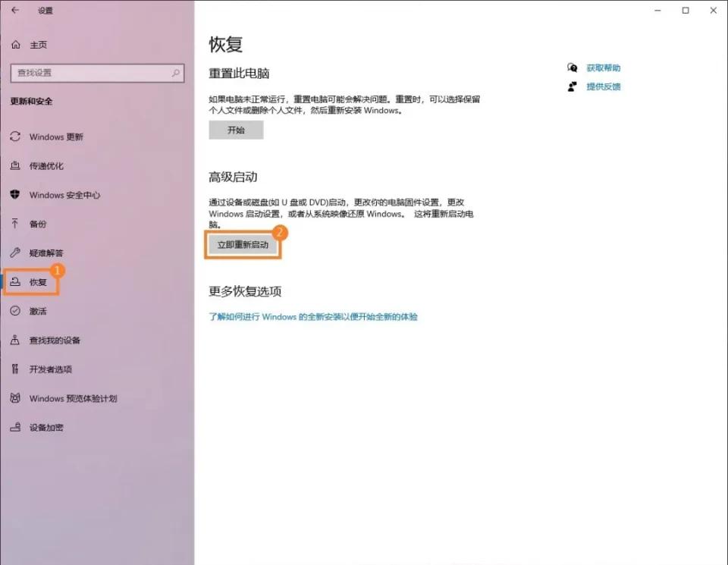Click the 开始 button under 重置此电脑
728x565 pixels.
[x=236, y=130]
